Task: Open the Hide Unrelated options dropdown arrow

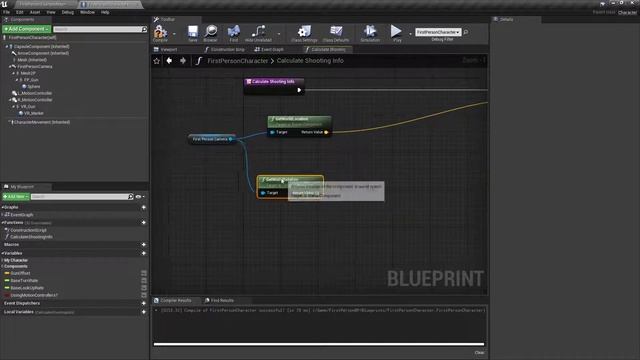Action: pyautogui.click(x=279, y=34)
